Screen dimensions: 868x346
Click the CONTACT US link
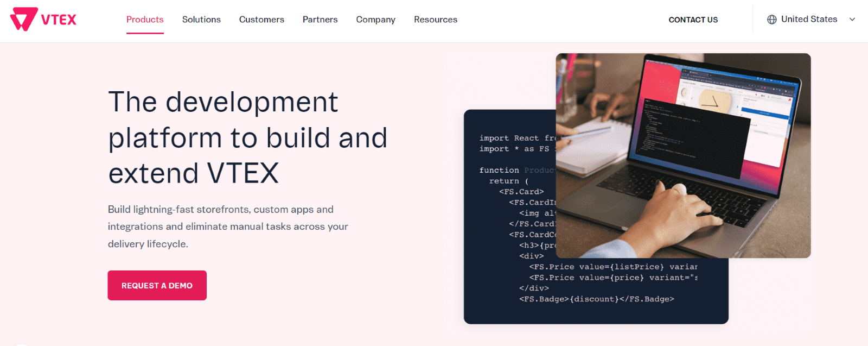coord(693,20)
